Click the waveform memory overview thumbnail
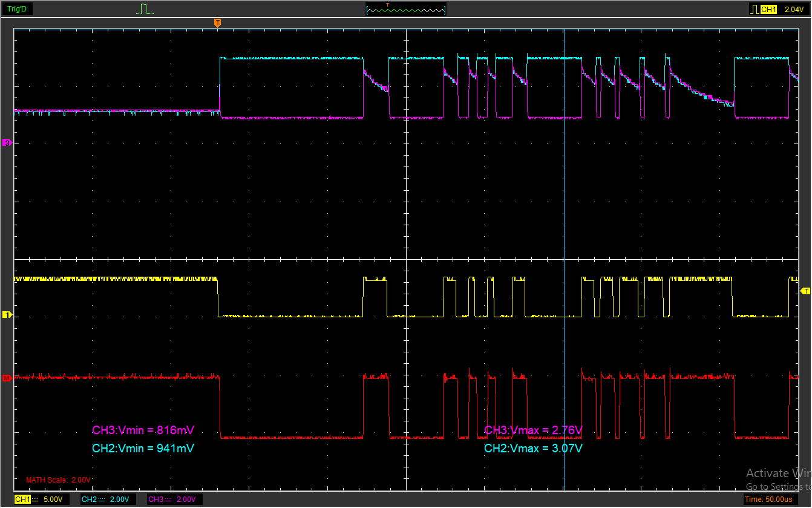Viewport: 812px width, 508px height. [406, 9]
